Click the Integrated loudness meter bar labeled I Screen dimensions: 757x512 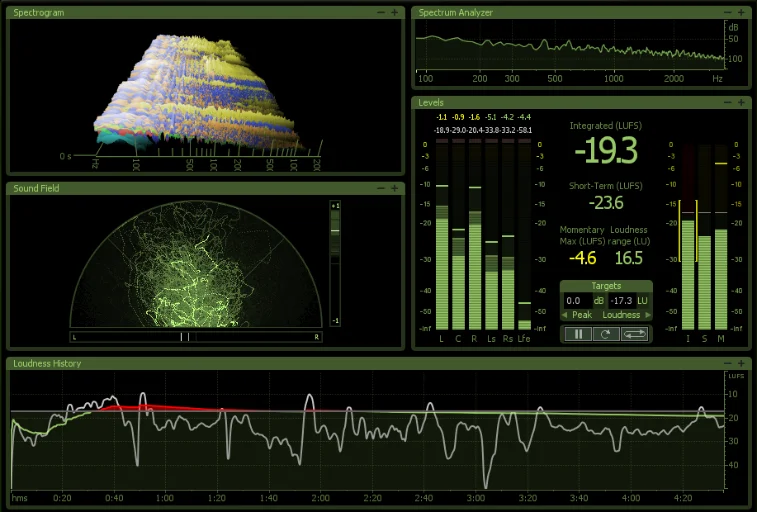click(688, 236)
